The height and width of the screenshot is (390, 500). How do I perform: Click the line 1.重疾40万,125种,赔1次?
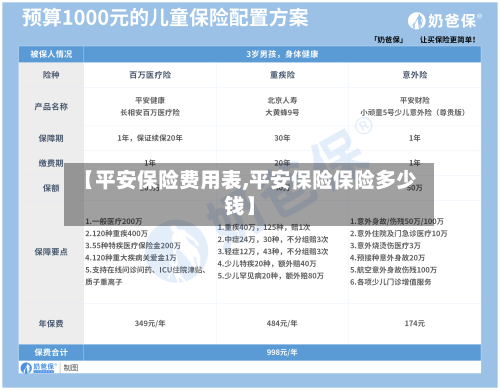pos(264,227)
